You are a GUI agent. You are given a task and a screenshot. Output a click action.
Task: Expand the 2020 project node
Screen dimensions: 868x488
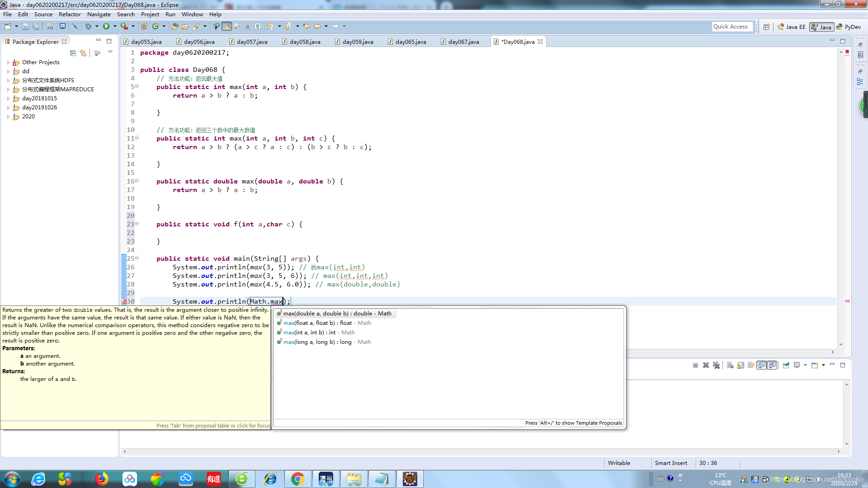coord(8,117)
